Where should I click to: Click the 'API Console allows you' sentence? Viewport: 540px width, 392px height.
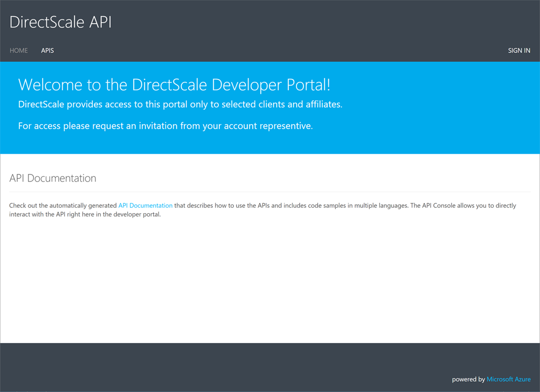point(453,206)
